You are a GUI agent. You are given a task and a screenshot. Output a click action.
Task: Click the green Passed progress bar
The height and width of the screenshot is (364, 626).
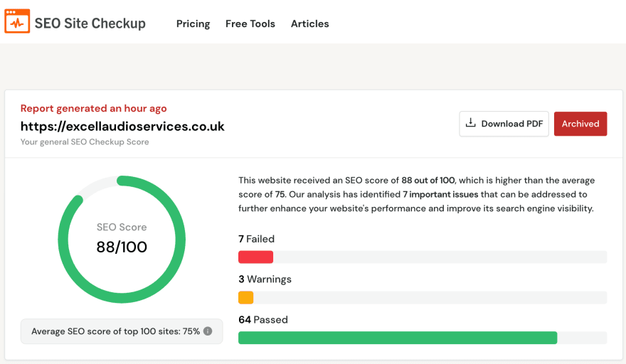click(398, 338)
